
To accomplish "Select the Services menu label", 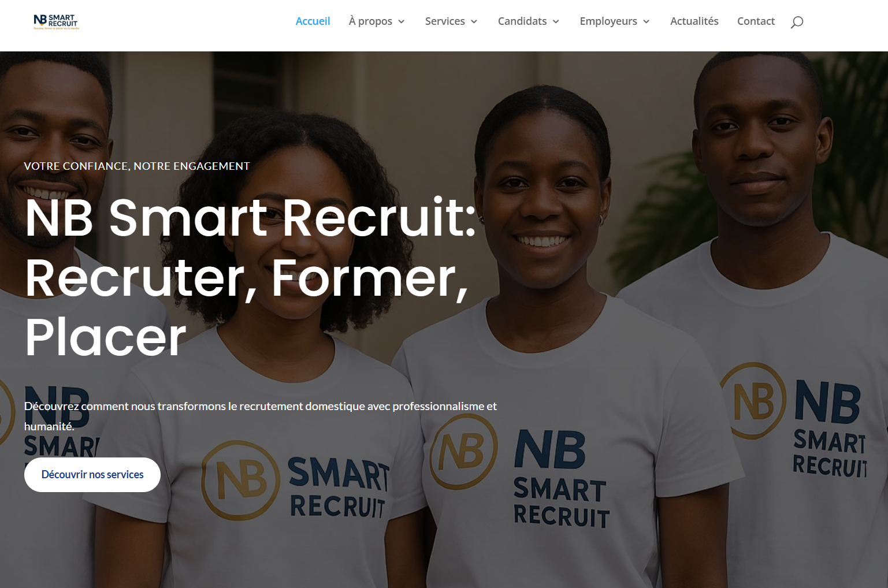I will [x=445, y=21].
